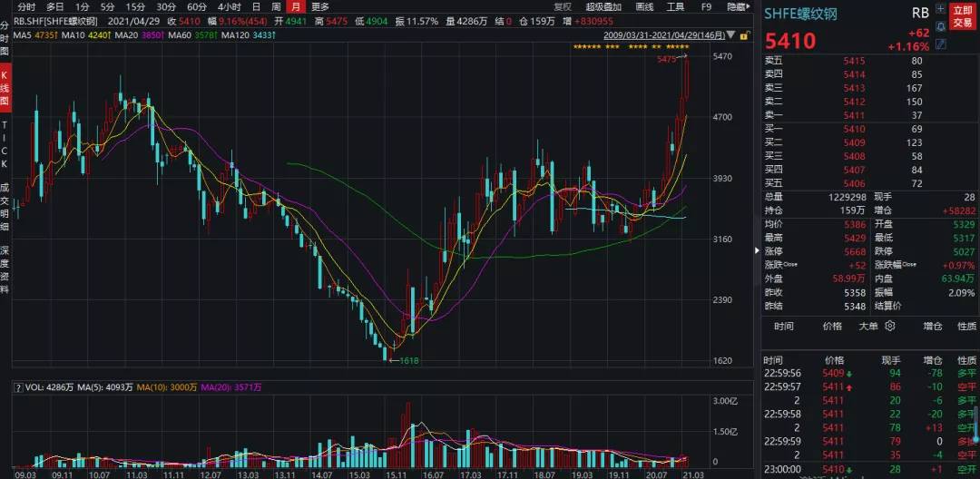Click the RB.SHF[SHFE螺纹钢] chart title
Image resolution: width=980 pixels, height=479 pixels.
tap(55, 22)
